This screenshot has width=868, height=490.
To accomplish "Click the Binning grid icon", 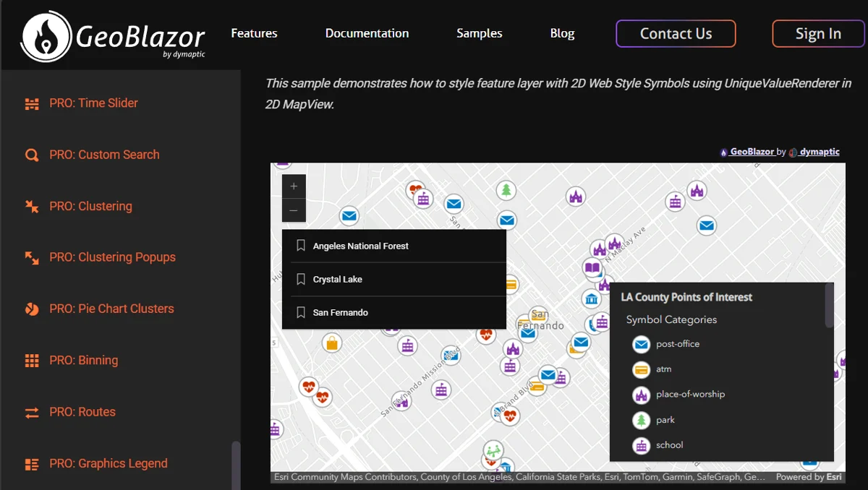I will click(32, 360).
